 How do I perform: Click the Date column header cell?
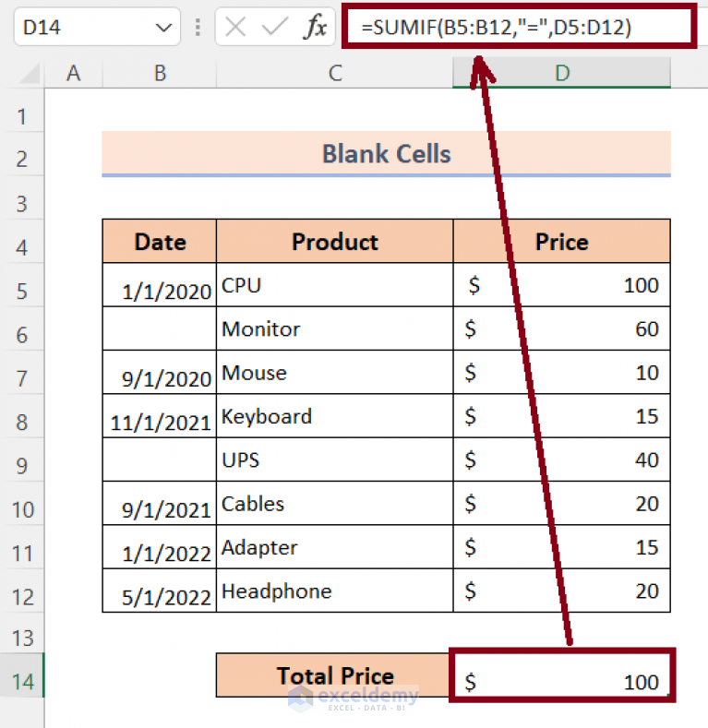[160, 242]
